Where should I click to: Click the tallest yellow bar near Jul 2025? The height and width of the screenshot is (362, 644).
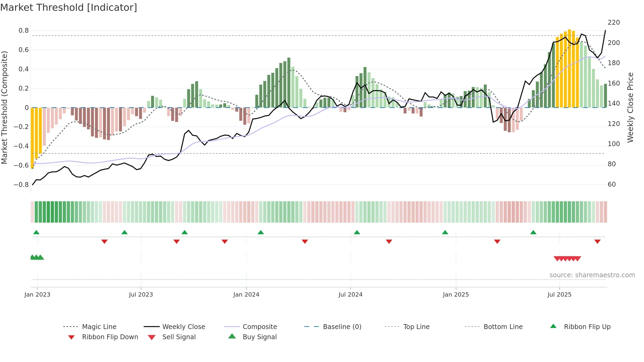click(x=569, y=68)
